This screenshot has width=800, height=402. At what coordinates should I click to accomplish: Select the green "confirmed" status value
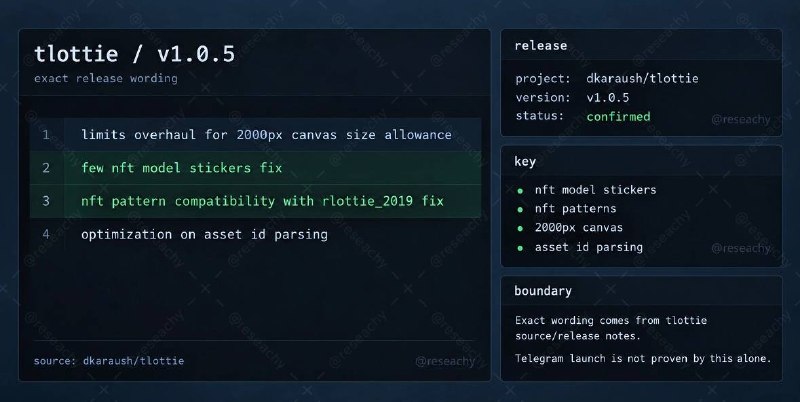(x=618, y=116)
